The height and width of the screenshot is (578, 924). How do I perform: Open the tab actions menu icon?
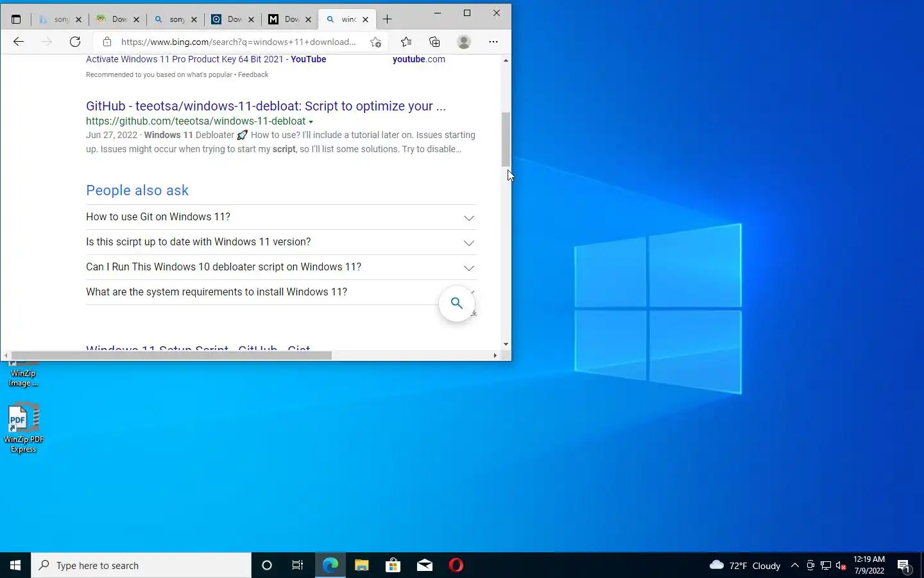[16, 19]
